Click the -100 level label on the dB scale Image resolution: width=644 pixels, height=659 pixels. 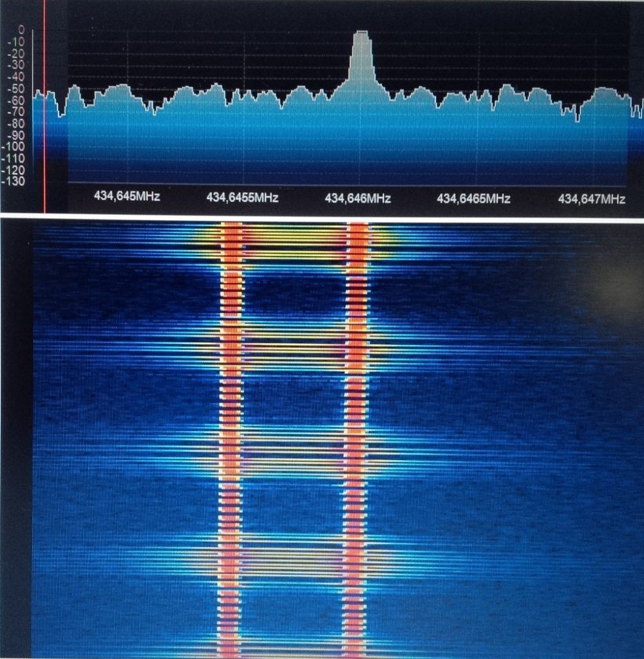coord(14,147)
